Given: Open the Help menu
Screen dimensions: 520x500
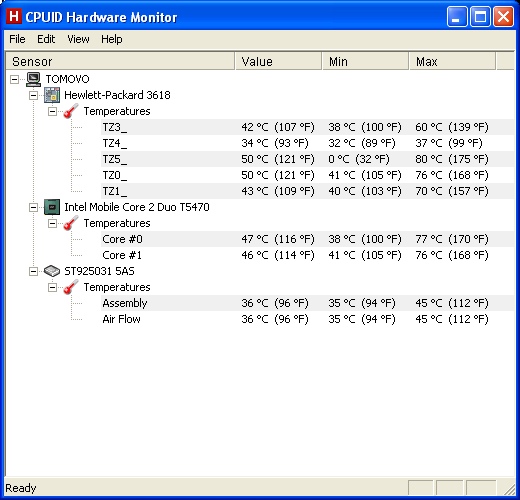Looking at the screenshot, I should (112, 39).
